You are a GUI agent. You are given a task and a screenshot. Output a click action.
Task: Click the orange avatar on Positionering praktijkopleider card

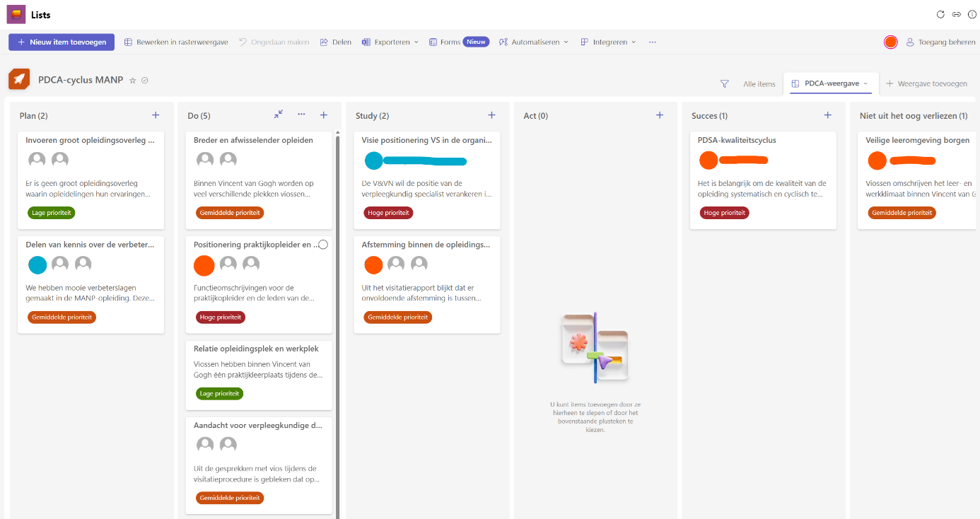click(204, 265)
